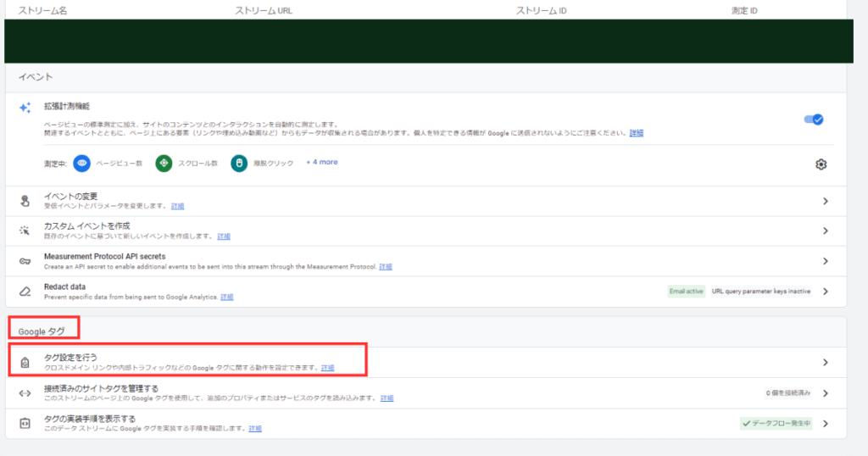Click the green scroll count icon
This screenshot has height=456, width=868.
tap(164, 164)
